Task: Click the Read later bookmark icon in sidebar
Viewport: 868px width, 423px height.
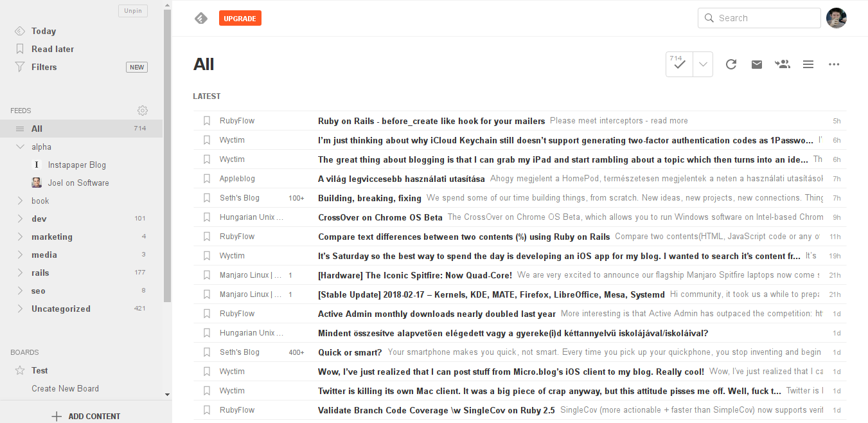Action: (19, 49)
